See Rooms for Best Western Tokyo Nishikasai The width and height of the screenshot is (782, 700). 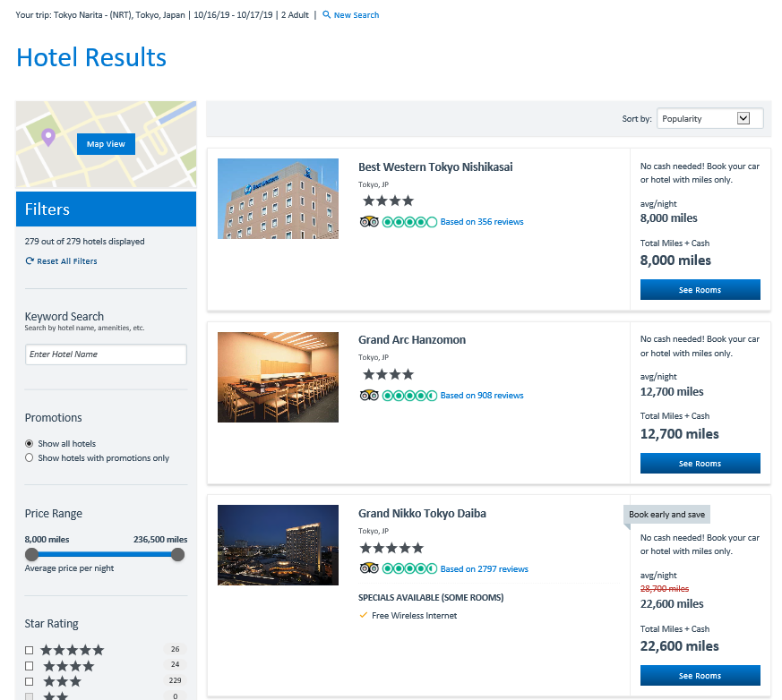[700, 290]
